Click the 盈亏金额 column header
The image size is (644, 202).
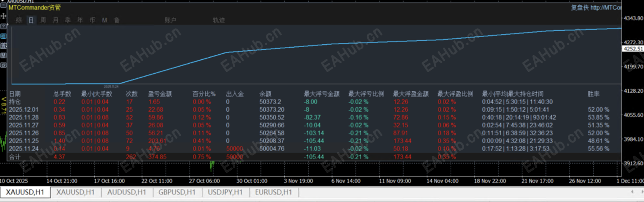tap(160, 94)
